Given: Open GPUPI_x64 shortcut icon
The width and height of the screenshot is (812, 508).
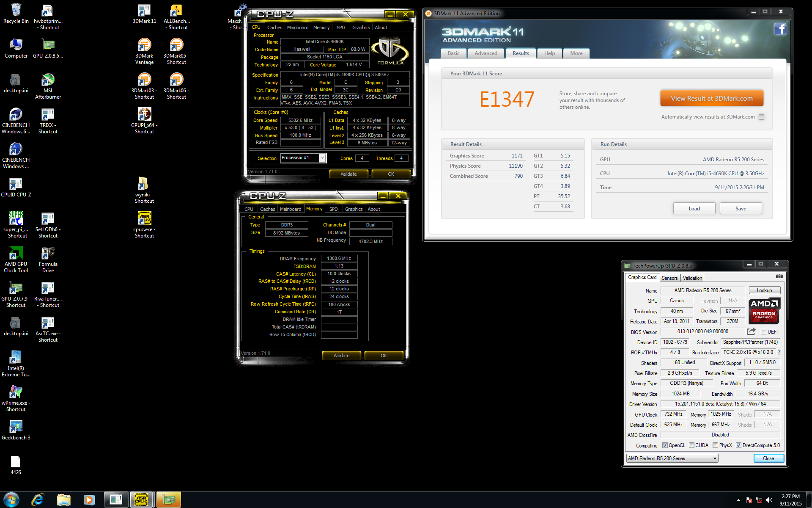Looking at the screenshot, I should [144, 121].
